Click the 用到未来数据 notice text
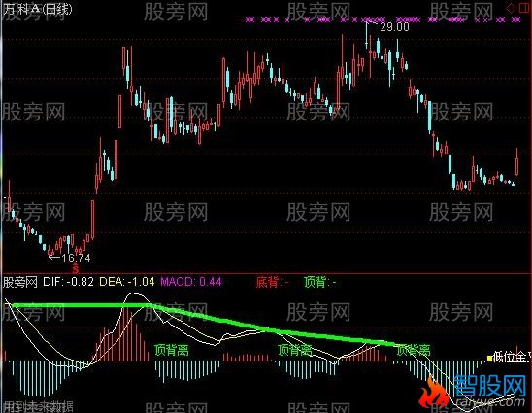This screenshot has height=413, width=532. pos(38,406)
